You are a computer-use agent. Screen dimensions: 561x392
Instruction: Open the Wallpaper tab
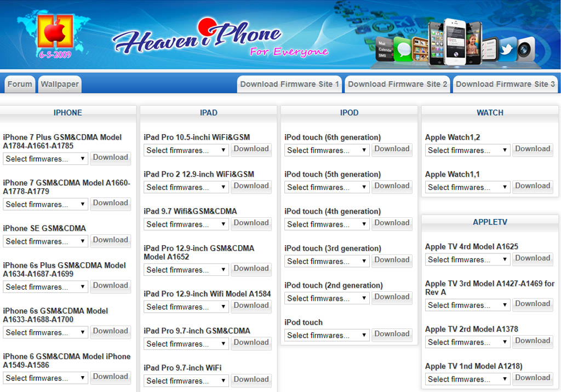point(60,84)
